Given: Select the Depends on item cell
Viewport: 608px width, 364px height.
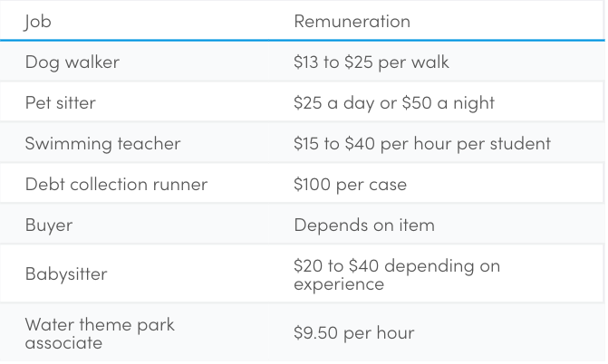Looking at the screenshot, I should pyautogui.click(x=364, y=225).
